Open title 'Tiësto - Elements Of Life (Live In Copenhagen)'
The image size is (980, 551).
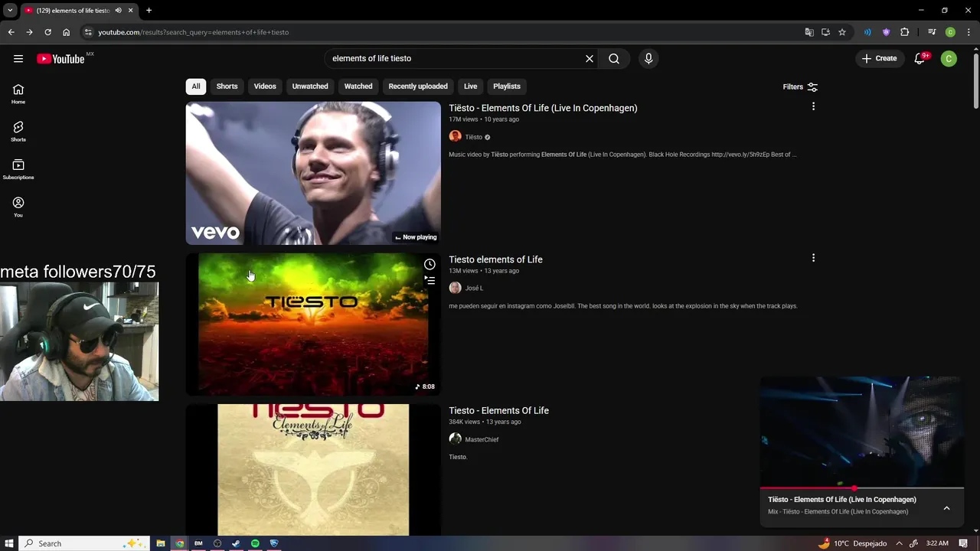pyautogui.click(x=543, y=108)
